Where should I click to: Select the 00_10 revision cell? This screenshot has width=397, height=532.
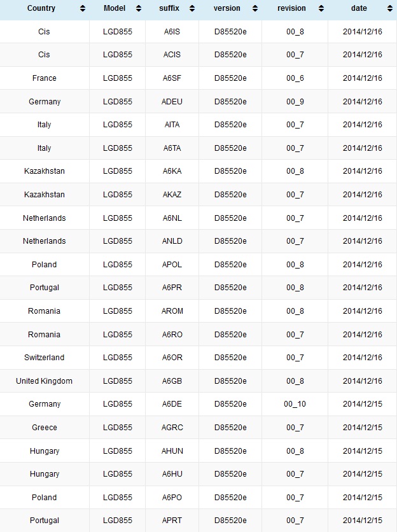[x=295, y=403]
